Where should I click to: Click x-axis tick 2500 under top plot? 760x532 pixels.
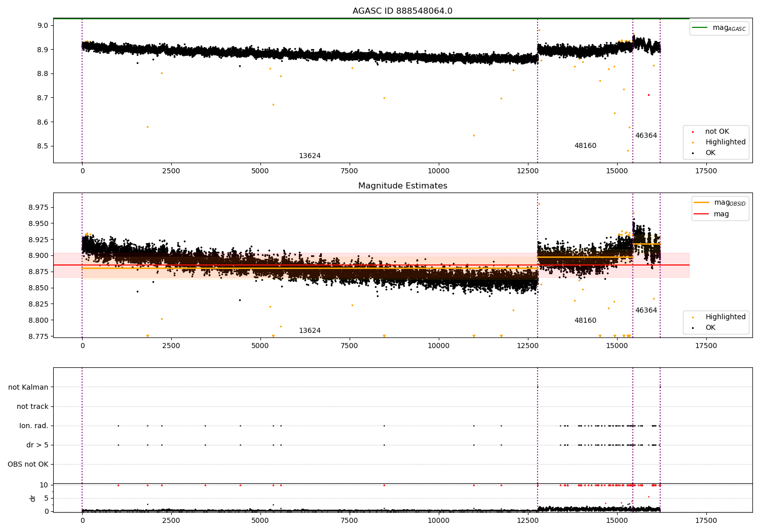coord(171,171)
